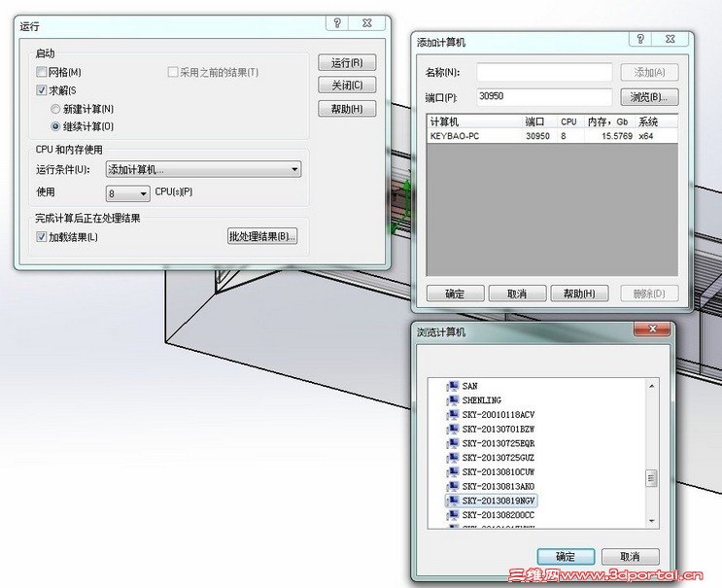Click the computer icon beside SAN
Viewport: 722px width, 588px height.
pos(453,386)
